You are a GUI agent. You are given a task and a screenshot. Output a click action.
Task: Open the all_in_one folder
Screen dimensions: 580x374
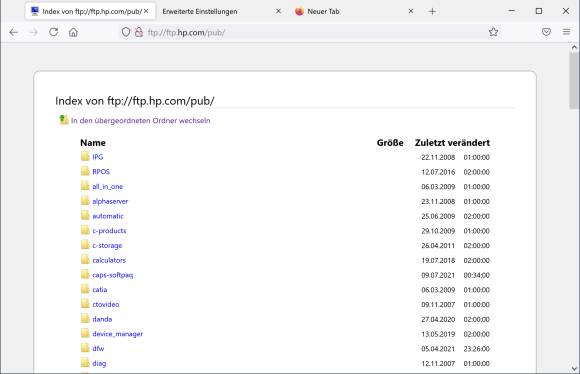click(x=108, y=186)
